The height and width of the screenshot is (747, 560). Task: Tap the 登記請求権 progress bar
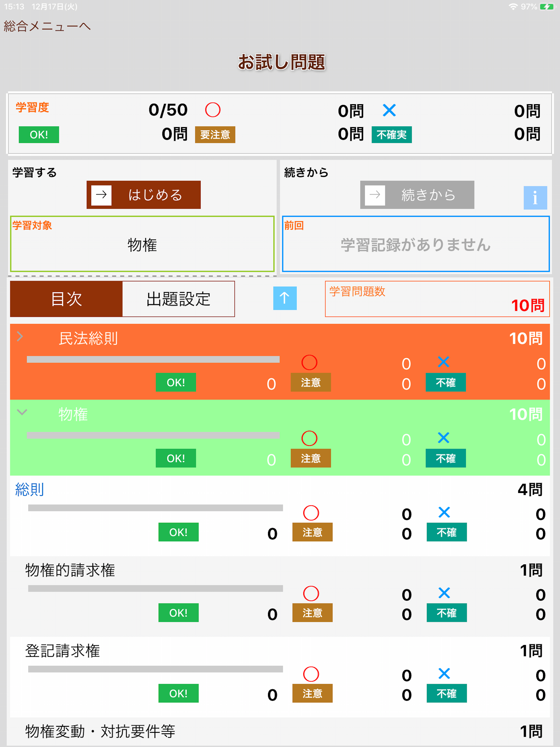click(x=155, y=669)
